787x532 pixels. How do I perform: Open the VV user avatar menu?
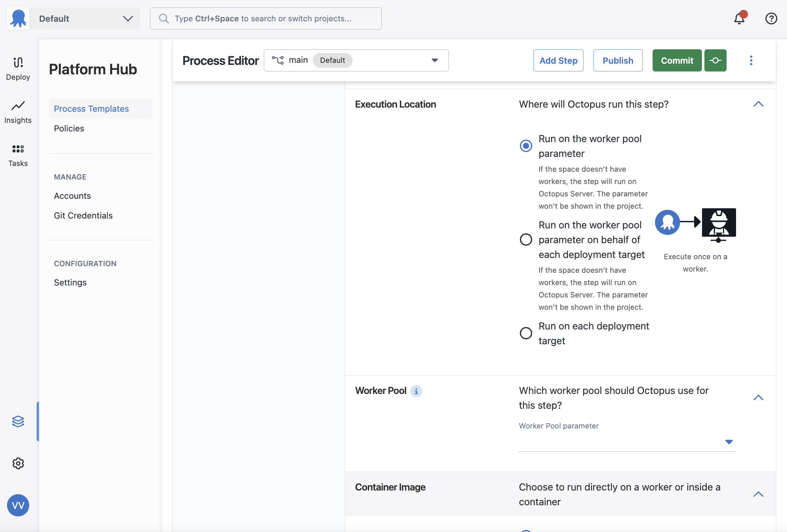click(18, 505)
